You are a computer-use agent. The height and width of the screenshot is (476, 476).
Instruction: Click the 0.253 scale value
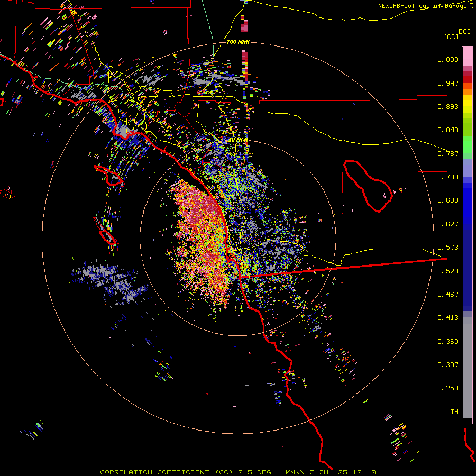[448, 388]
